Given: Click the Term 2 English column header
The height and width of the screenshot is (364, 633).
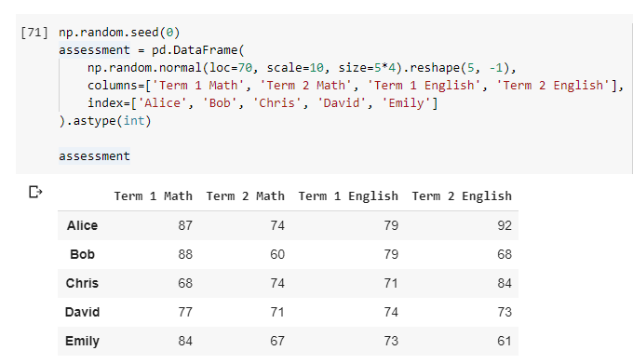Looking at the screenshot, I should coord(462,196).
